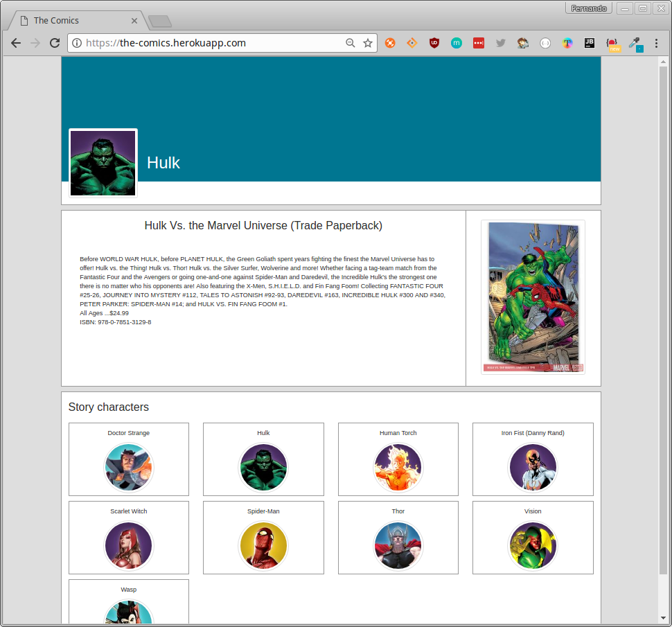
Task: Click the JB JetBrains extension icon
Action: [590, 43]
